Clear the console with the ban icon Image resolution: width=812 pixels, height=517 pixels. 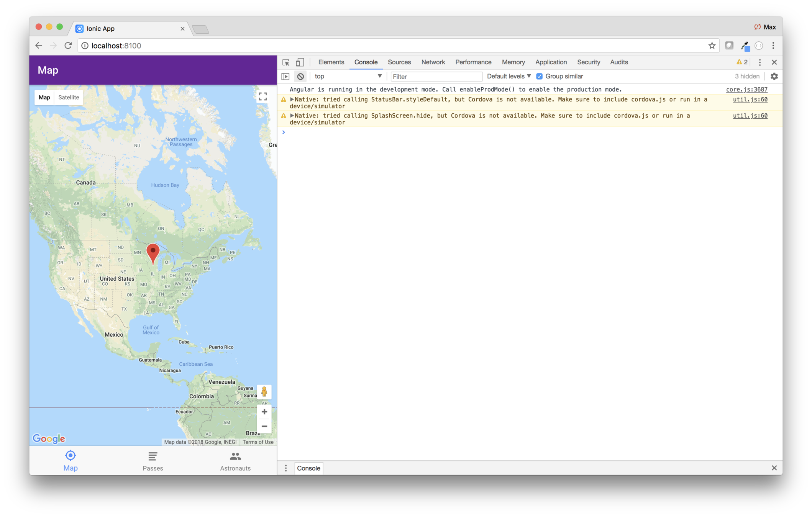[301, 77]
